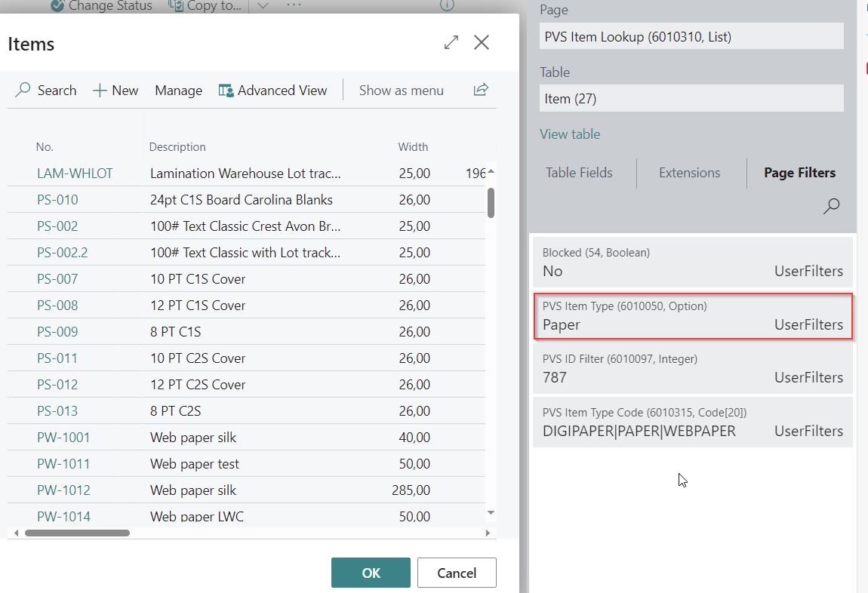Click the New (+) icon to create an item

[x=99, y=90]
